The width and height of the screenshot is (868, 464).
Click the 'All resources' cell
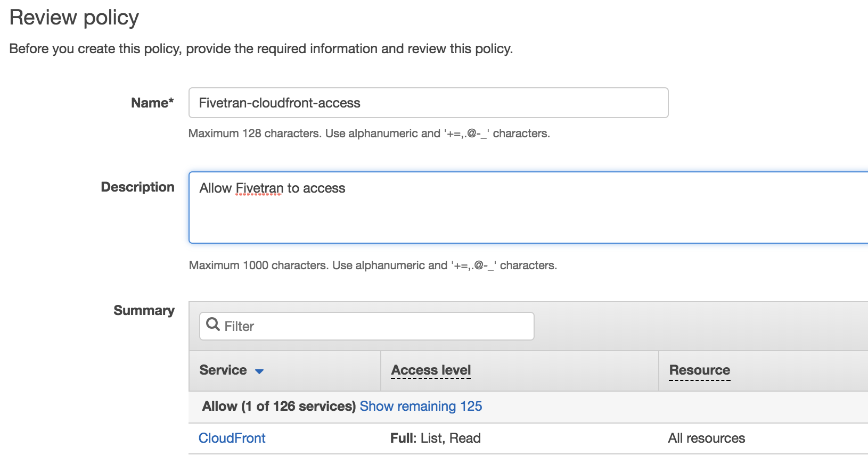(x=707, y=438)
